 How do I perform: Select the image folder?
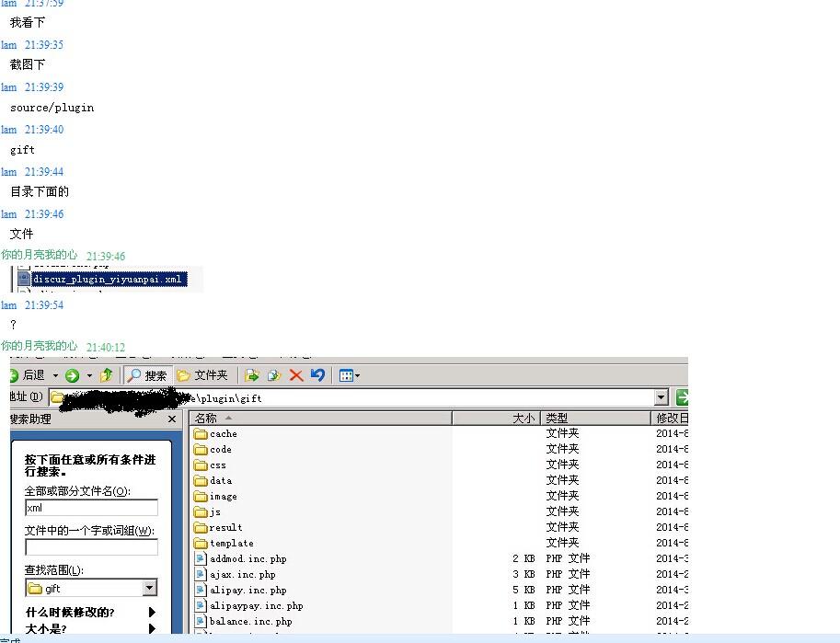(x=215, y=496)
